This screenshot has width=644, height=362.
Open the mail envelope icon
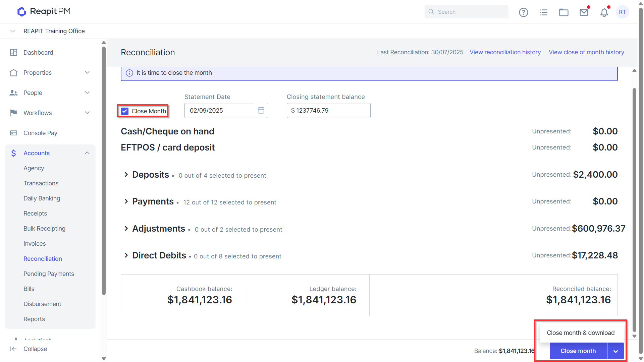(x=584, y=12)
